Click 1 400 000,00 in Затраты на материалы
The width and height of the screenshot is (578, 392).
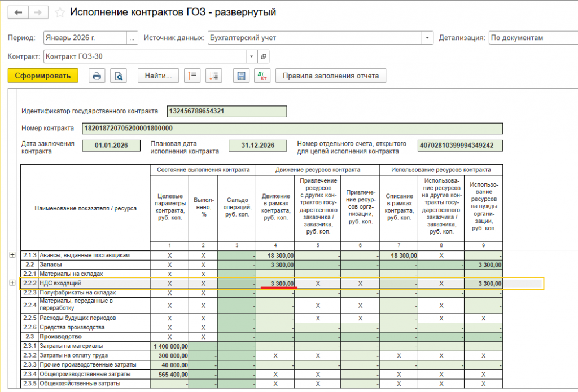coord(170,346)
